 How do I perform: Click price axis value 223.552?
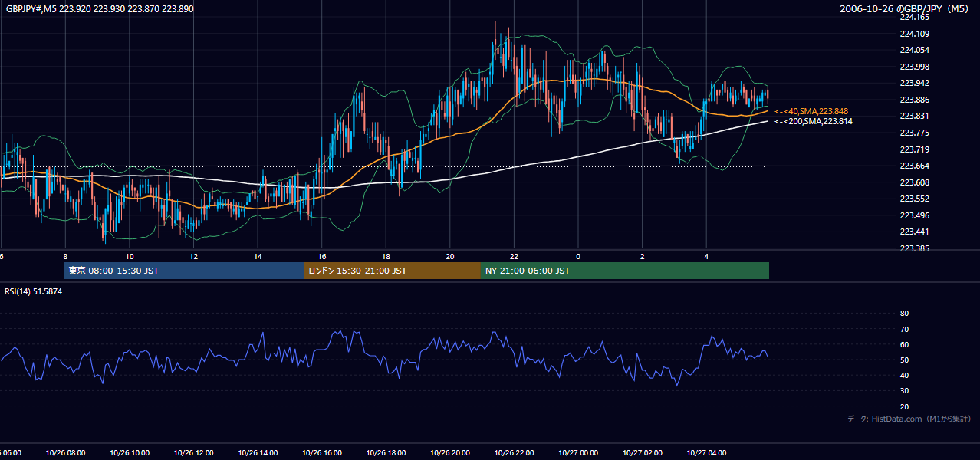tap(914, 199)
